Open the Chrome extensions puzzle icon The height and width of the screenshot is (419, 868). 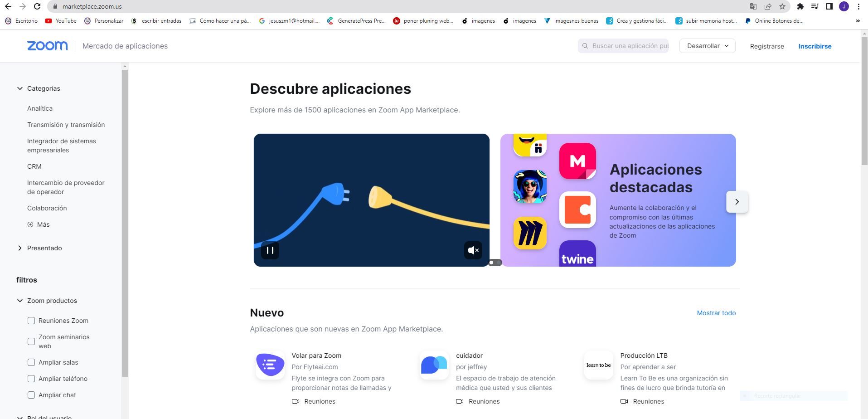[800, 6]
